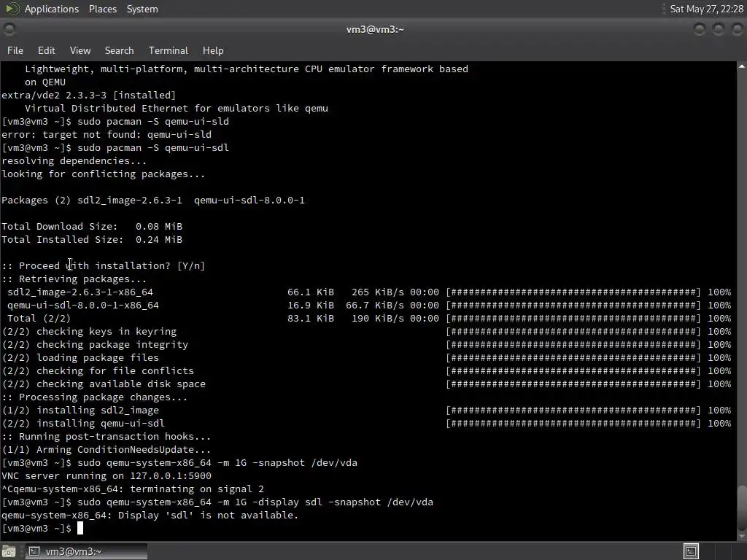The width and height of the screenshot is (747, 560).
Task: Select the vm3@vm3:~ taskbar window button
Action: (85, 551)
